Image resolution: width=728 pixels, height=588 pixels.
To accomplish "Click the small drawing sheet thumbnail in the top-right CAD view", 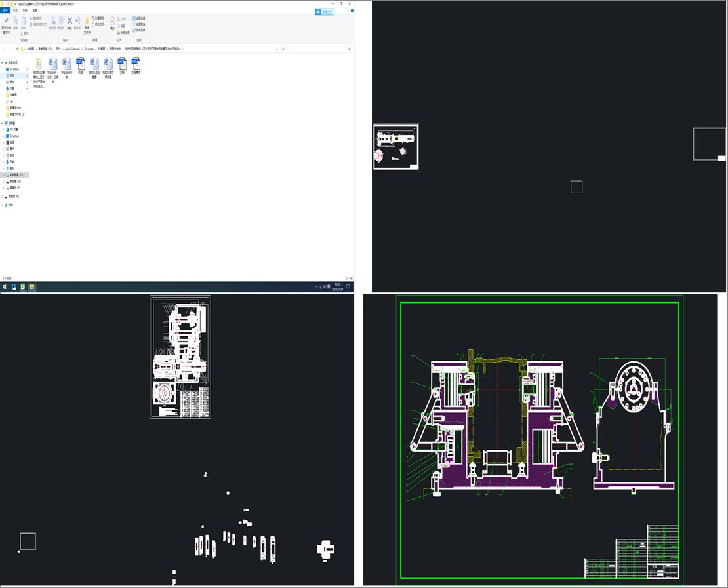I will click(x=396, y=147).
